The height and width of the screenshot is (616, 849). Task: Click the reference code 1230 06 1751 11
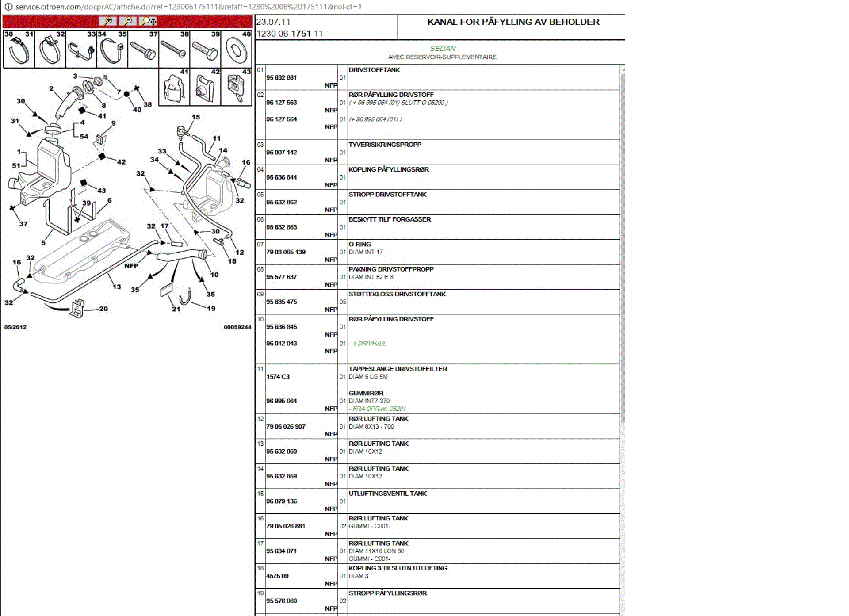[x=290, y=34]
